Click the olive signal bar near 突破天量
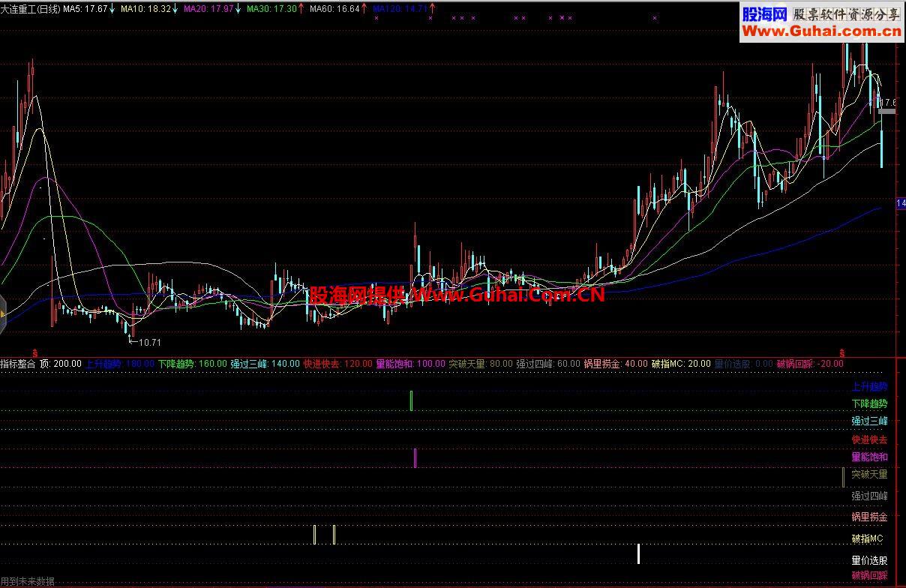 pos(843,477)
